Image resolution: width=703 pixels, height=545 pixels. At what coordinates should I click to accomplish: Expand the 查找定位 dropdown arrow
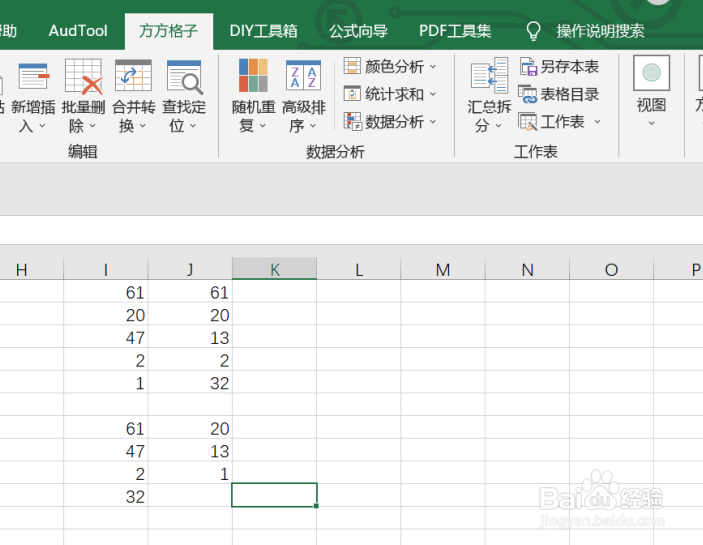[193, 126]
